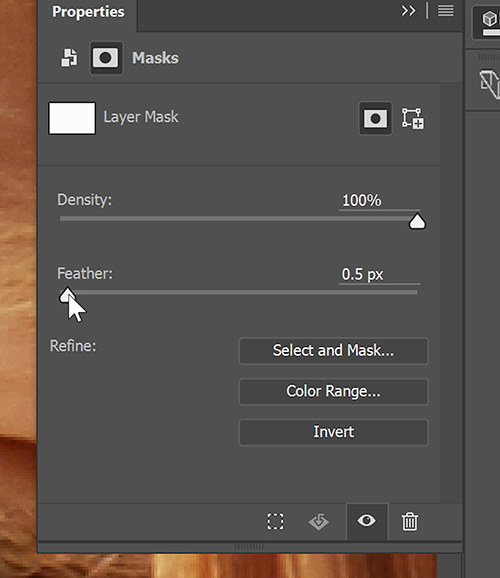
Task: Click the Feather slider handle
Action: pyautogui.click(x=67, y=295)
